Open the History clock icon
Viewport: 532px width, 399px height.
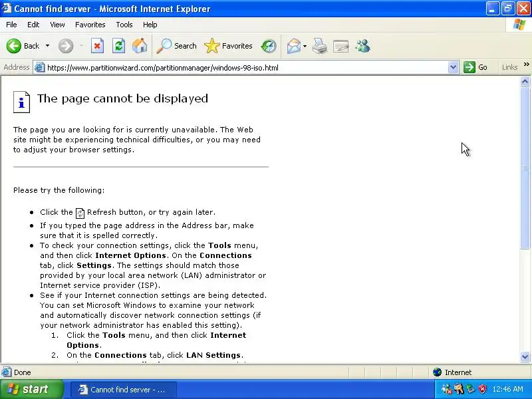tap(269, 46)
